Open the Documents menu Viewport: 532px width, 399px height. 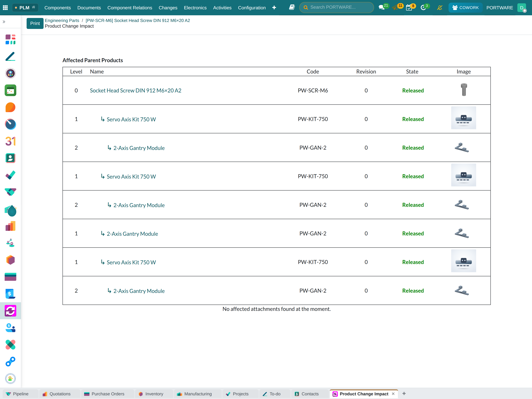[x=89, y=8]
